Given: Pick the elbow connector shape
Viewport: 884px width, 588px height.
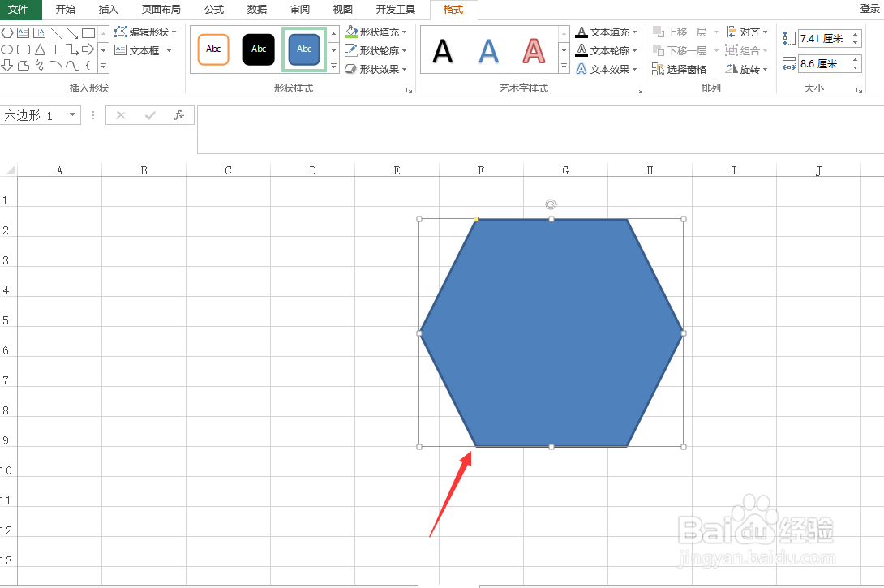Looking at the screenshot, I should click(56, 49).
